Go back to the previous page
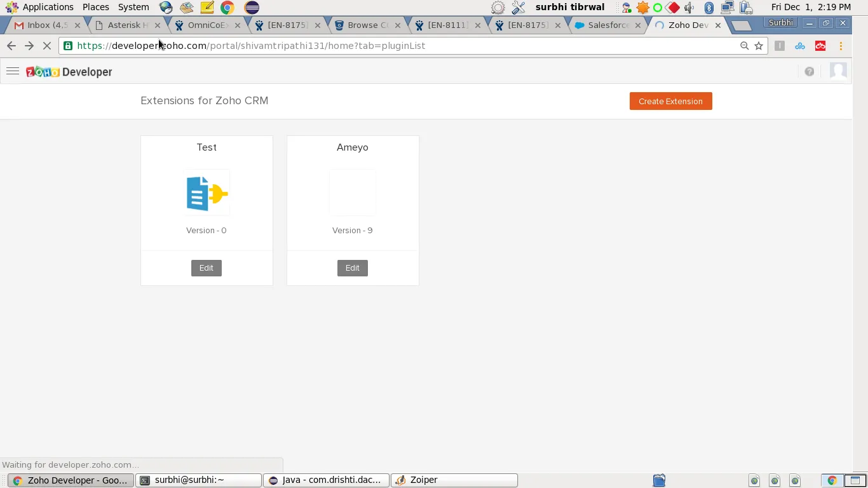868x488 pixels. [x=11, y=46]
